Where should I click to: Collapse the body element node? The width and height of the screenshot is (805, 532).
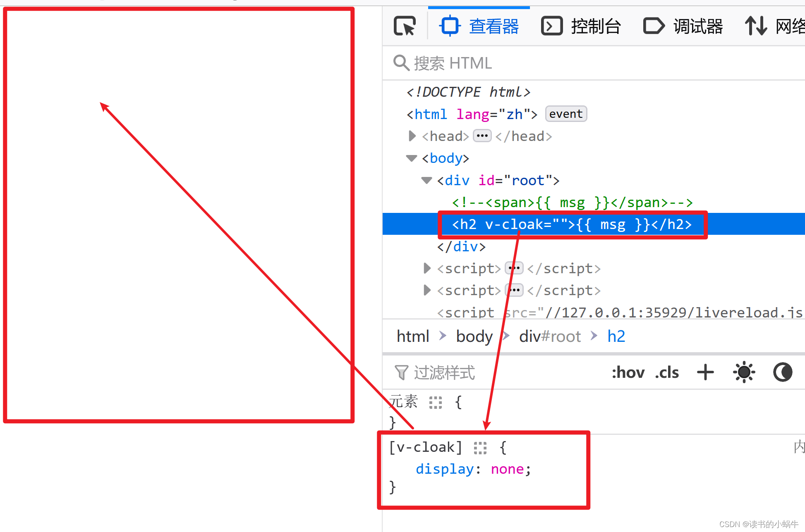click(x=411, y=158)
